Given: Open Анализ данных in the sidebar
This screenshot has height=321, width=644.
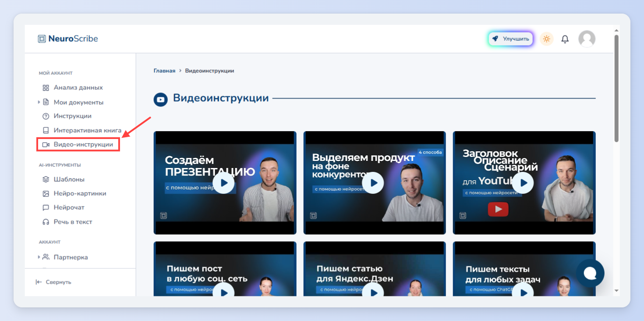Looking at the screenshot, I should [x=78, y=87].
